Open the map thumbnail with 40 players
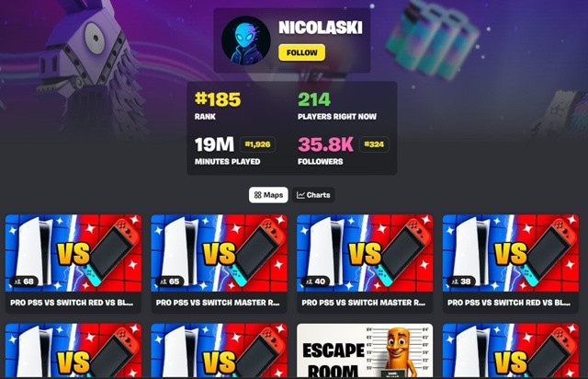 coord(365,253)
